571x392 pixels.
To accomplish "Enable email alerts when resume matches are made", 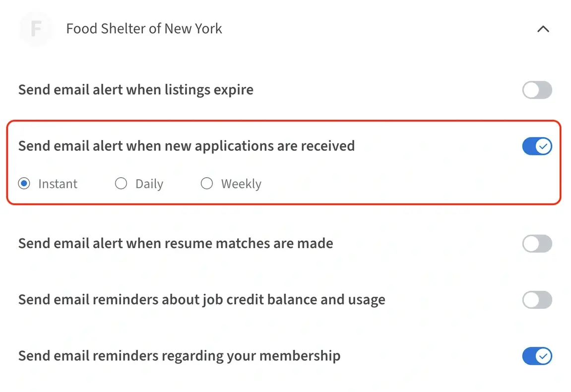I will click(x=537, y=244).
